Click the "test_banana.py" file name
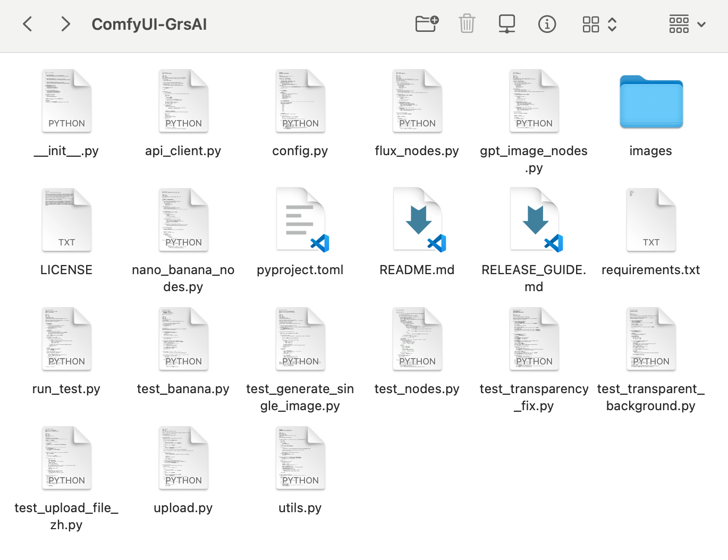Viewport: 728px width, 560px height. pos(183,389)
